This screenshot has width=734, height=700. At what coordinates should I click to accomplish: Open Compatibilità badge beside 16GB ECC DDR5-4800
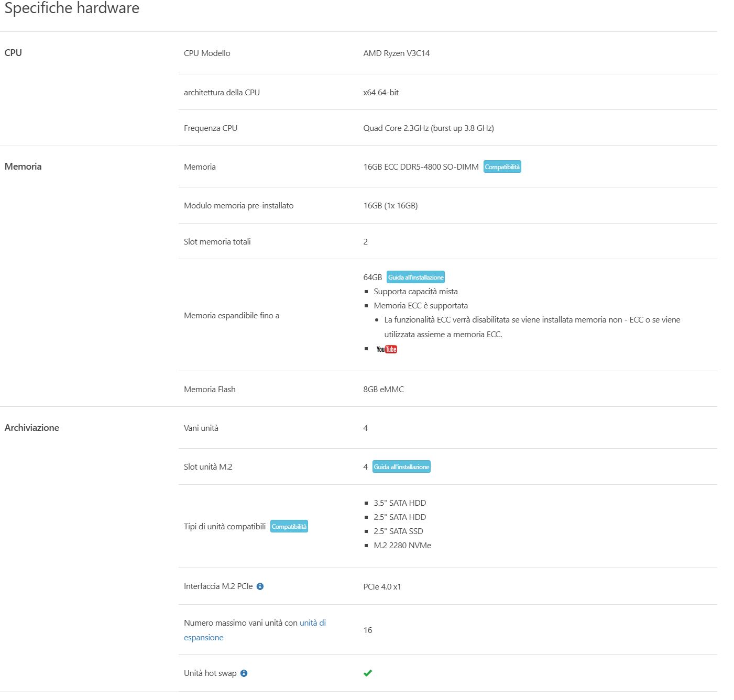pos(502,167)
